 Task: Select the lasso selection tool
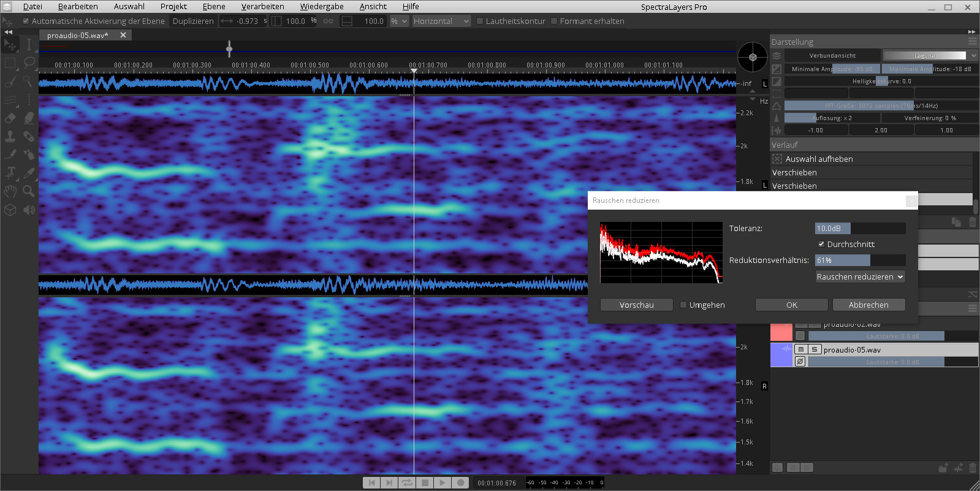29,63
